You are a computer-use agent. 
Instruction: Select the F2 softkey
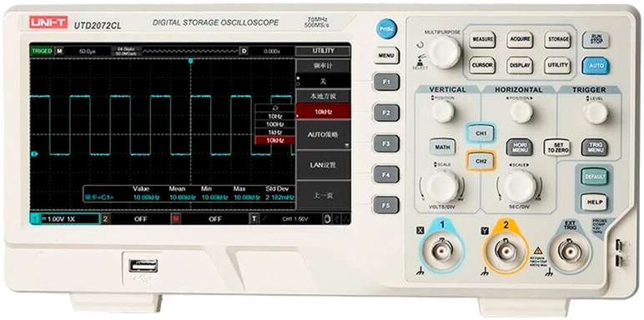pos(386,112)
